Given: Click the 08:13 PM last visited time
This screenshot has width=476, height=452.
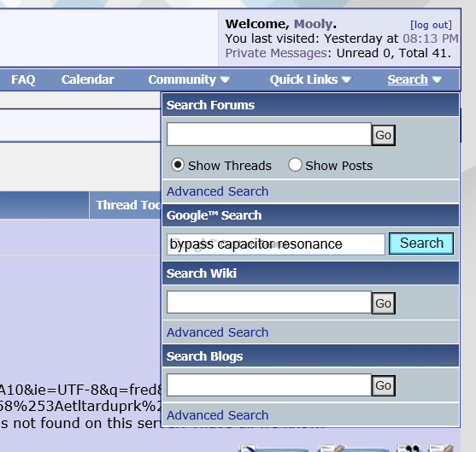Looking at the screenshot, I should (x=430, y=38).
